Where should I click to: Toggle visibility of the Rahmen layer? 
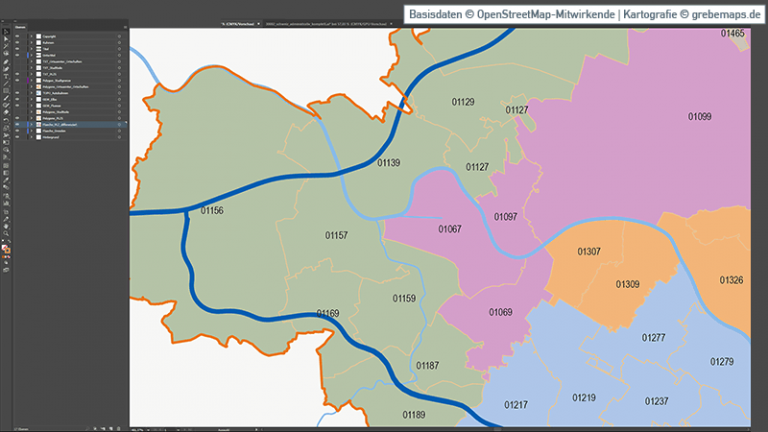tap(18, 43)
